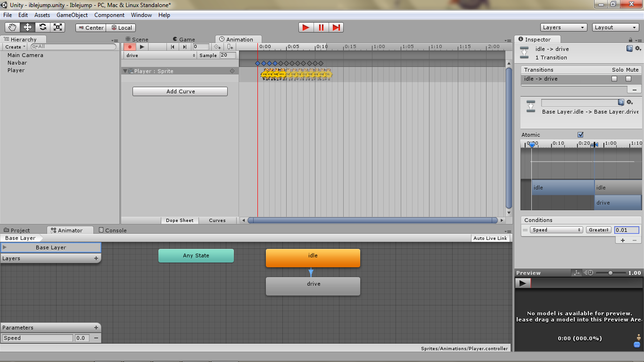The height and width of the screenshot is (362, 644).
Task: Click the Add Event icon
Action: [230, 47]
